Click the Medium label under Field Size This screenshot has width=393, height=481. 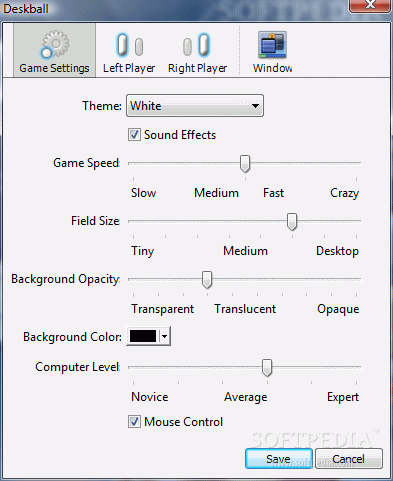point(246,251)
